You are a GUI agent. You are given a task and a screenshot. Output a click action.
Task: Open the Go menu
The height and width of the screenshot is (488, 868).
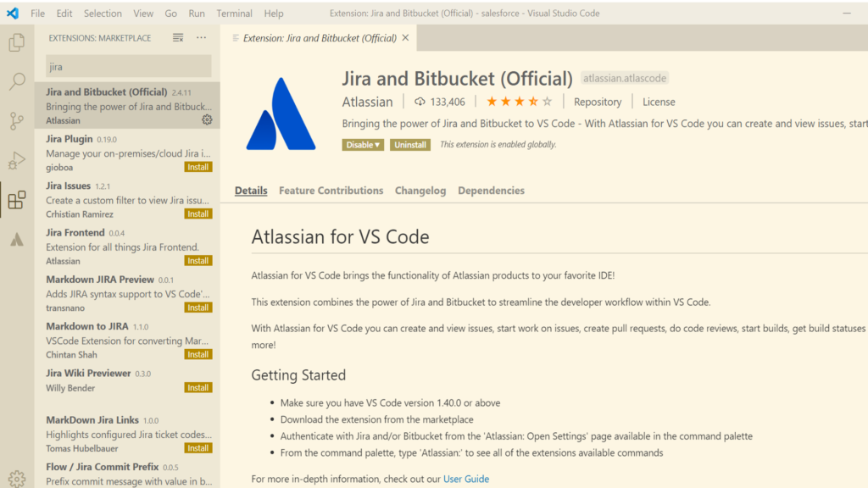click(x=170, y=14)
